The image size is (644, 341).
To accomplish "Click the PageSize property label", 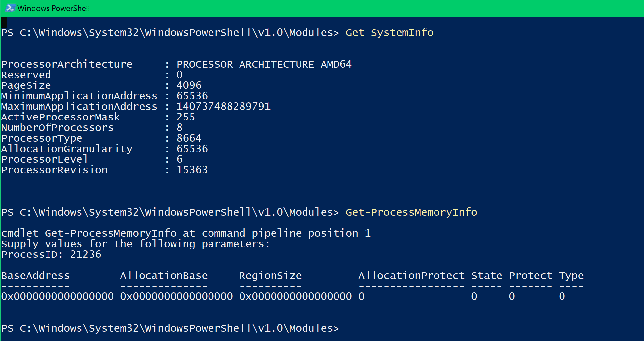I will point(26,85).
